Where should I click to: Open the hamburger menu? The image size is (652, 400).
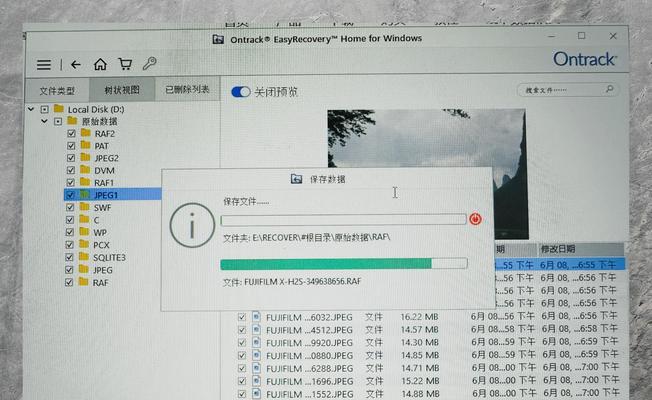[x=44, y=64]
